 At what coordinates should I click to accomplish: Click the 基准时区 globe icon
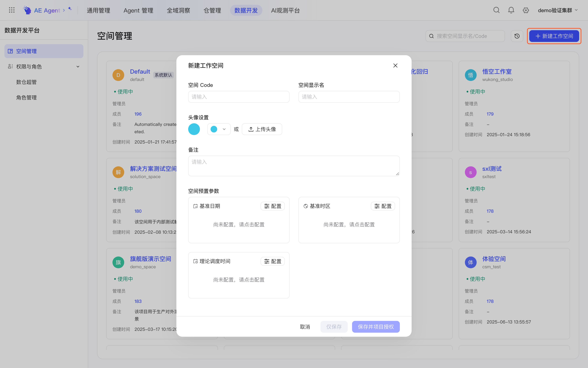[x=306, y=206]
